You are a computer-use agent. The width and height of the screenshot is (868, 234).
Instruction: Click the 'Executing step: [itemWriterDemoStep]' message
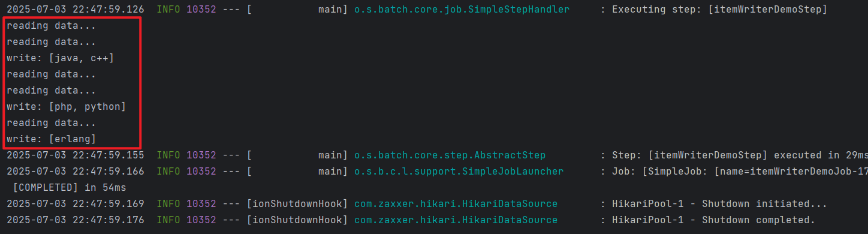coord(719,10)
